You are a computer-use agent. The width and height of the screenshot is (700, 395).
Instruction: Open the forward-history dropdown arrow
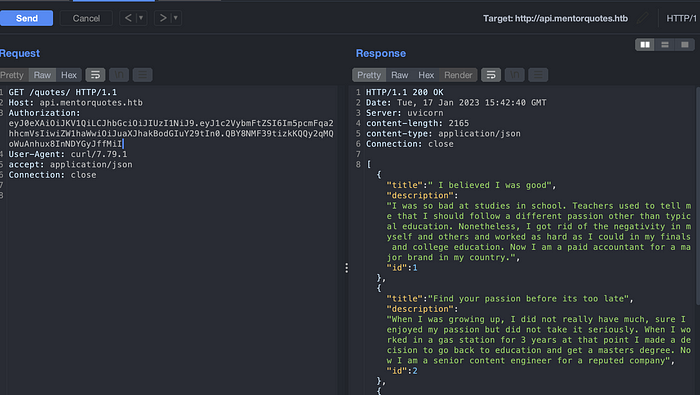coord(176,18)
